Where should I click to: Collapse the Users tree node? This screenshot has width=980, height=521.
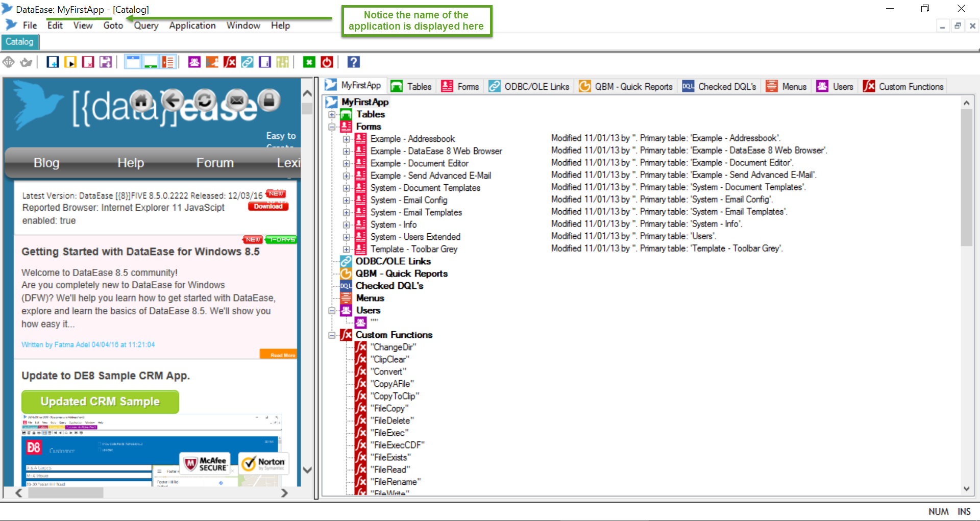pyautogui.click(x=332, y=310)
